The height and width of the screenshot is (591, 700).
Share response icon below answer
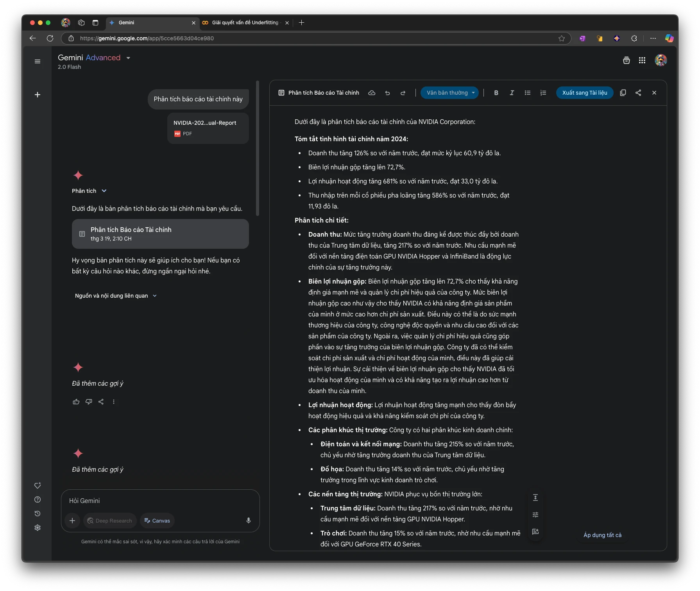click(101, 402)
